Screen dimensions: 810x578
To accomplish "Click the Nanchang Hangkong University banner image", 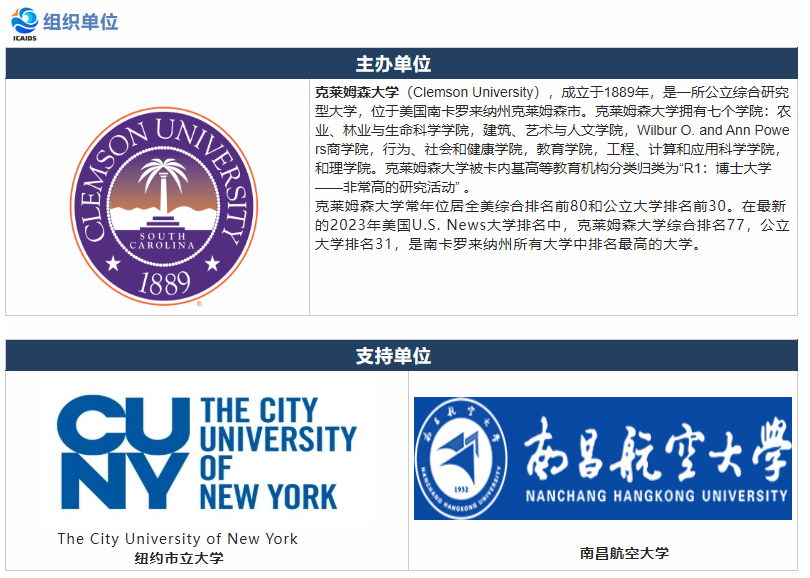I will (603, 458).
